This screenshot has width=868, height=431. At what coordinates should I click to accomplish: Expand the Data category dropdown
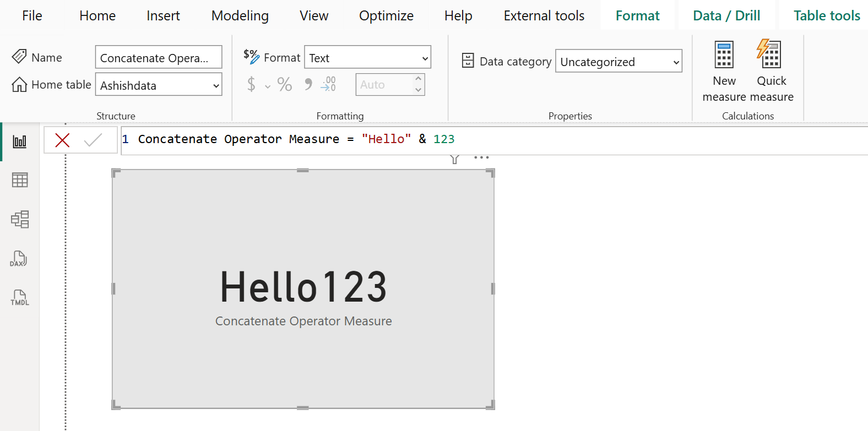pyautogui.click(x=676, y=62)
